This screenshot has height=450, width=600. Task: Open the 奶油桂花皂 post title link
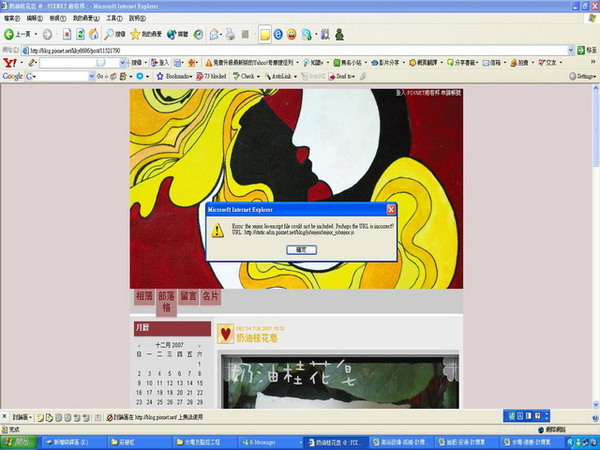click(256, 338)
